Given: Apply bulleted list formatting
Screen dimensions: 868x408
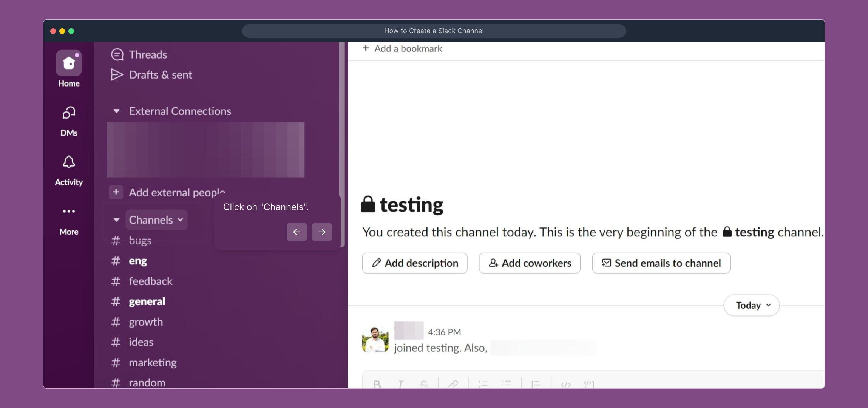Looking at the screenshot, I should [x=506, y=383].
